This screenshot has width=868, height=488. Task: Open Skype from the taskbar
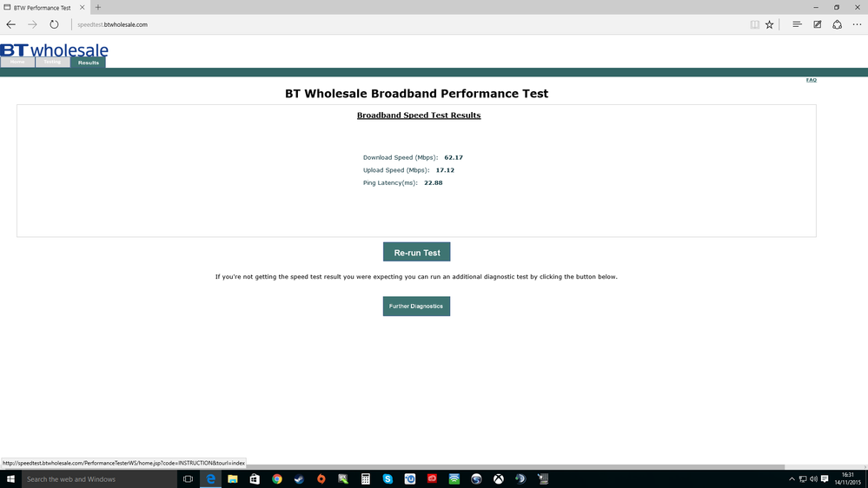coord(388,479)
